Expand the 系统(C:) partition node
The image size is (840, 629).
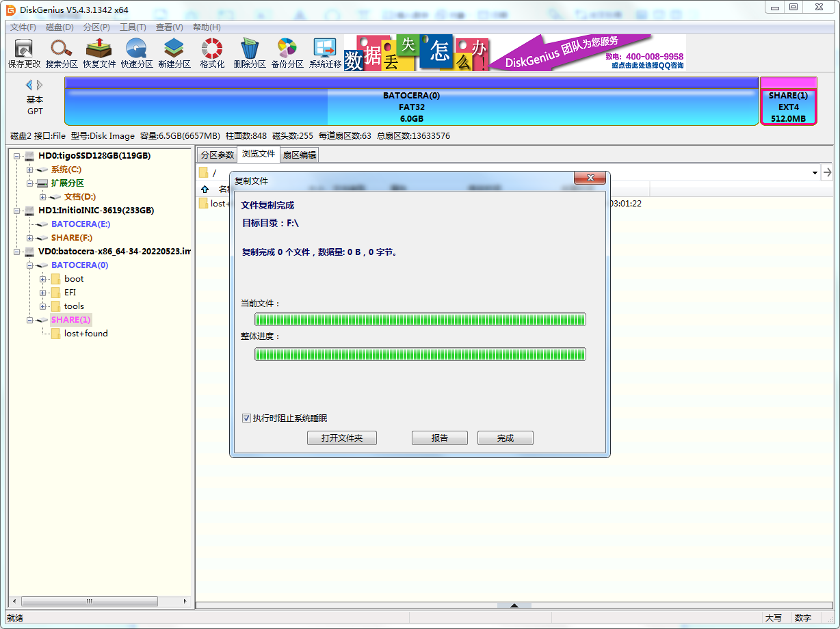click(29, 170)
